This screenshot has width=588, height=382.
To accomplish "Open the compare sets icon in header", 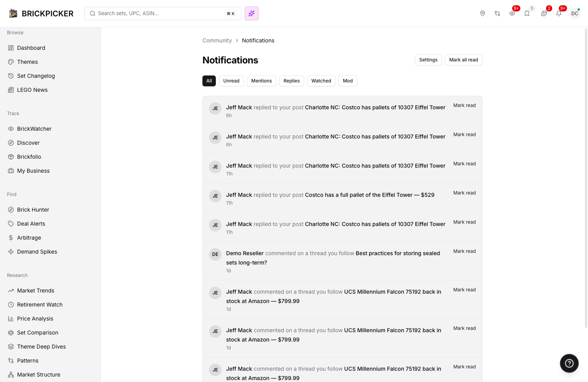I will point(497,14).
